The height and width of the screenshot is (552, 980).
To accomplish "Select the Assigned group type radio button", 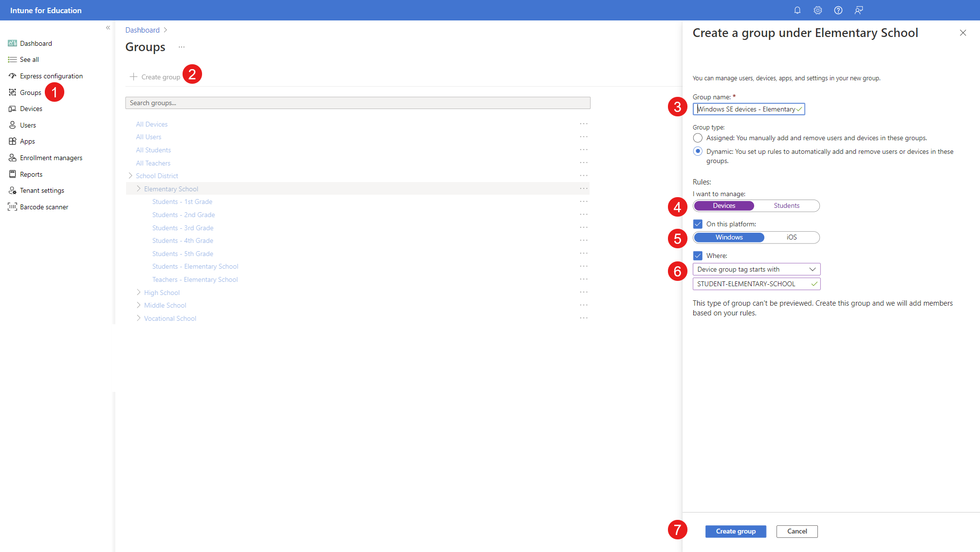I will coord(698,137).
